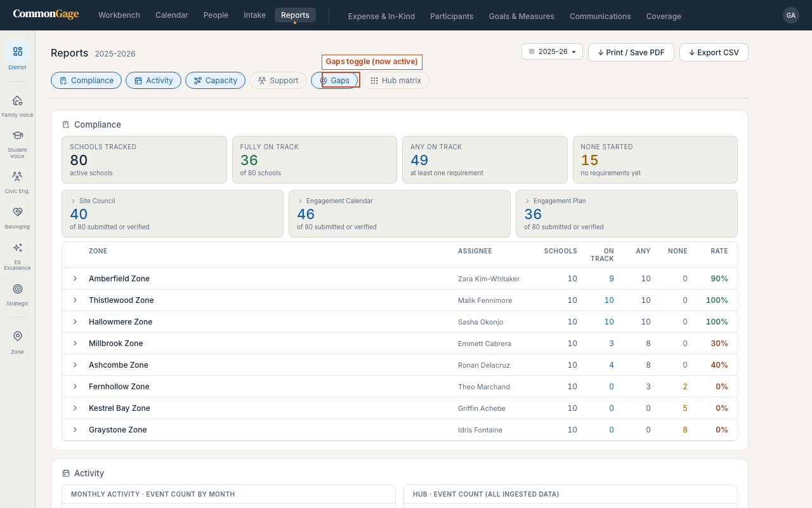Toggle the Support section chip

click(x=278, y=80)
